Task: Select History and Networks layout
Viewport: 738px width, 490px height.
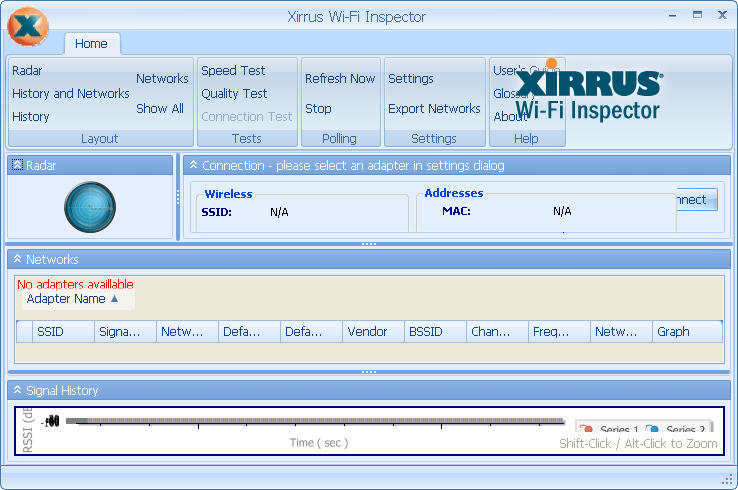Action: 70,94
